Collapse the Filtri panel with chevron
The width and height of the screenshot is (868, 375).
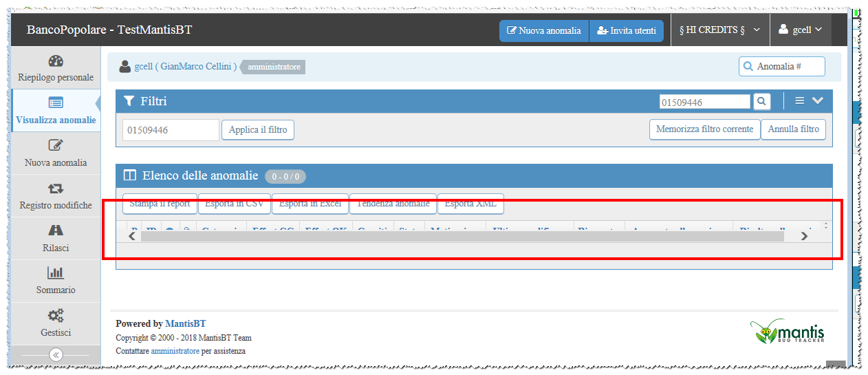[x=818, y=101]
